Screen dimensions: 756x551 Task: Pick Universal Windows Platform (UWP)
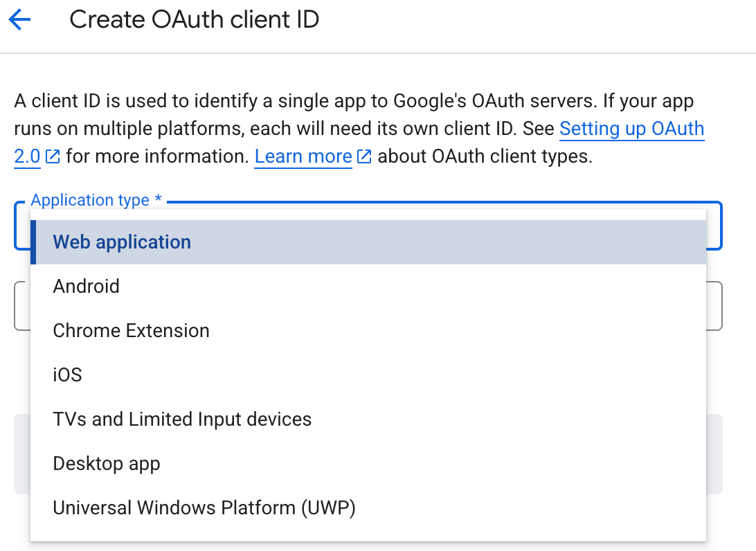click(368, 508)
